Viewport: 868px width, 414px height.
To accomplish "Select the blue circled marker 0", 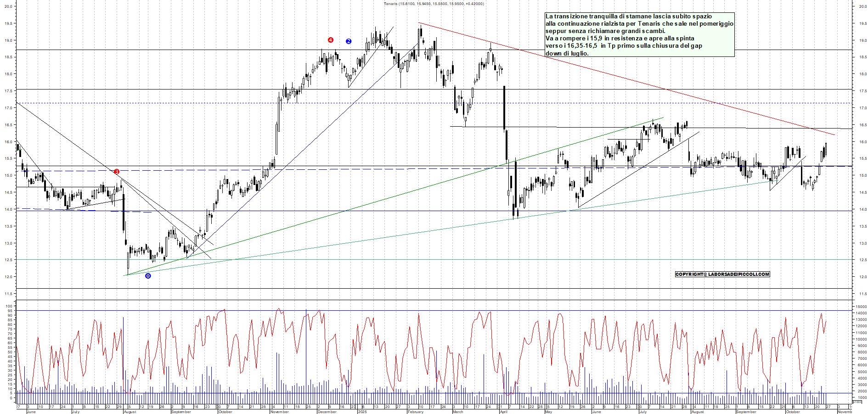I will pos(148,276).
